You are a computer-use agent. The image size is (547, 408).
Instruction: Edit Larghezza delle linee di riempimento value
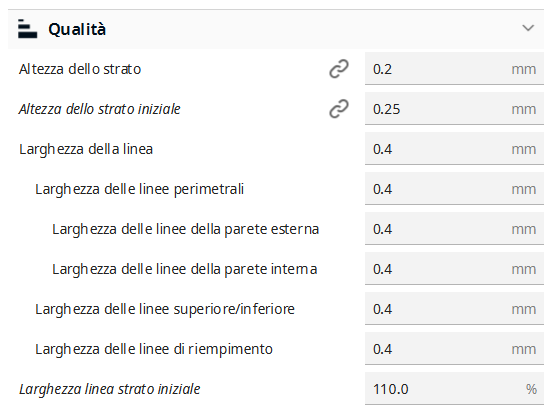pyautogui.click(x=454, y=349)
